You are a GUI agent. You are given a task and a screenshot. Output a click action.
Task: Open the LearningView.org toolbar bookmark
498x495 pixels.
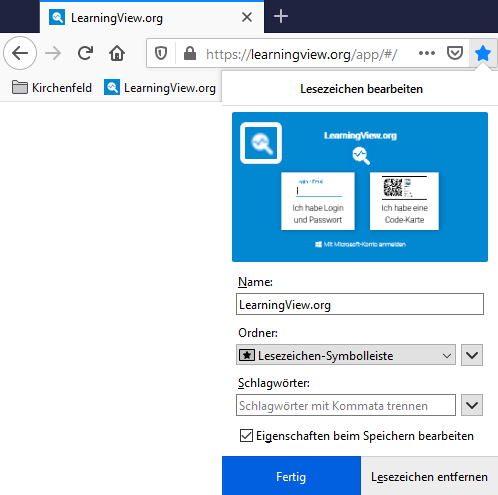click(160, 88)
